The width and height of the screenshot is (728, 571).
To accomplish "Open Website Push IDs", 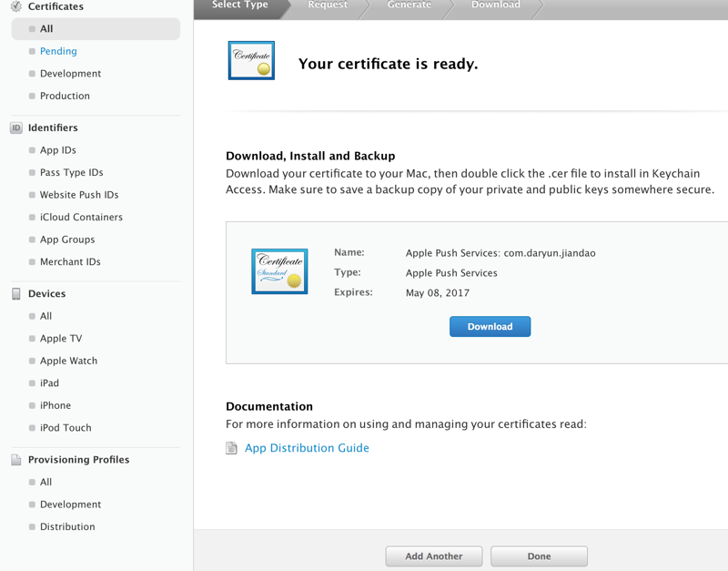I will click(x=79, y=195).
